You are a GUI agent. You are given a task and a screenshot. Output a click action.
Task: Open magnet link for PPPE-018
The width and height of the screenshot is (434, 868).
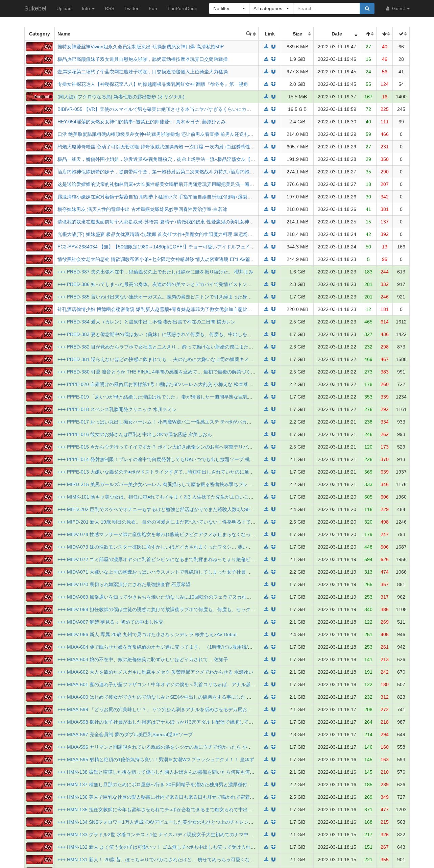click(x=273, y=409)
